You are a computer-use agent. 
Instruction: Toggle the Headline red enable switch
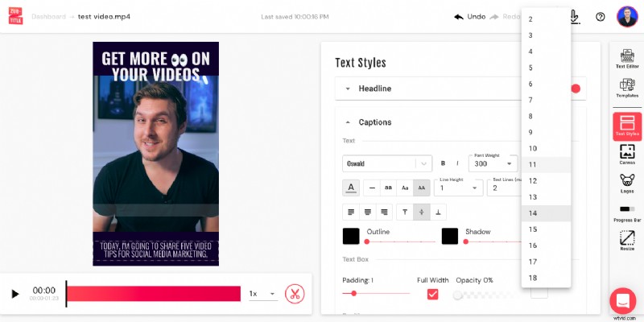point(576,89)
